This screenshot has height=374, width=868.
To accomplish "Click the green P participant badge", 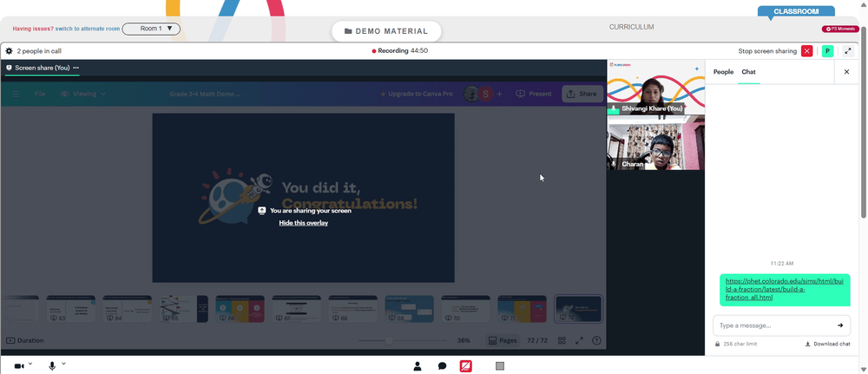I will [827, 51].
